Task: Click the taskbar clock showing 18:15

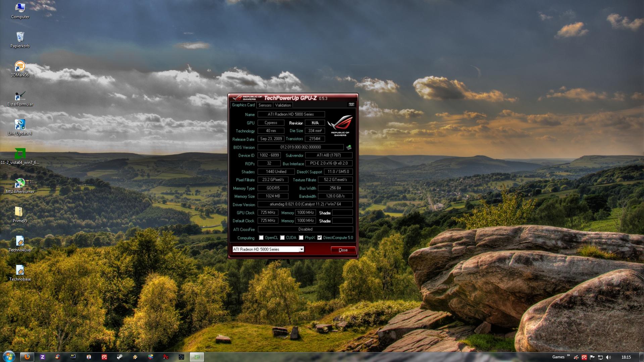Action: click(x=626, y=357)
